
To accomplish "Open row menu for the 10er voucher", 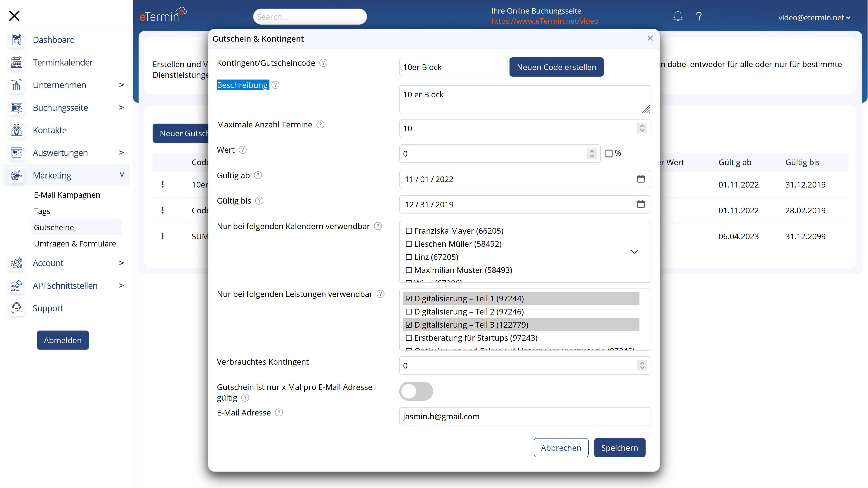I will 163,184.
